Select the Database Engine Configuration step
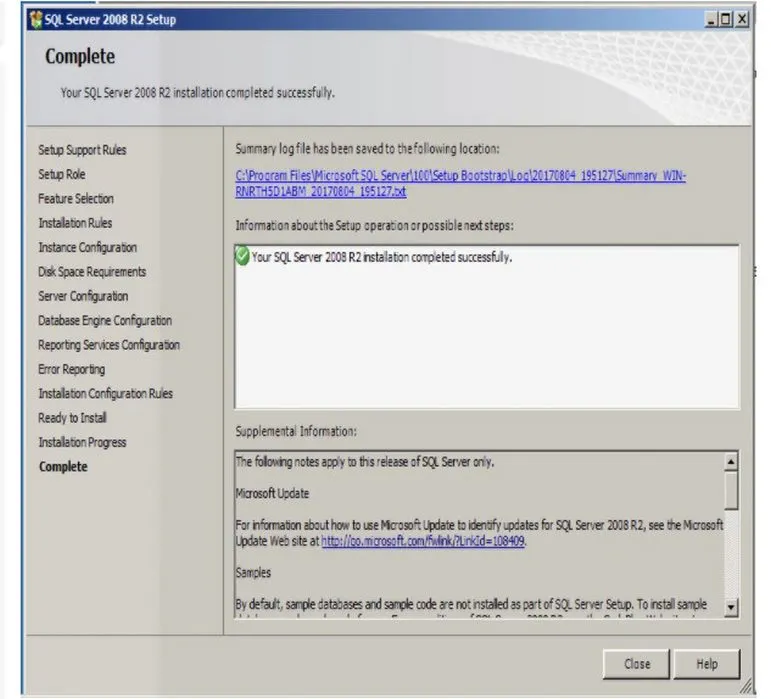The image size is (771, 699). point(105,320)
